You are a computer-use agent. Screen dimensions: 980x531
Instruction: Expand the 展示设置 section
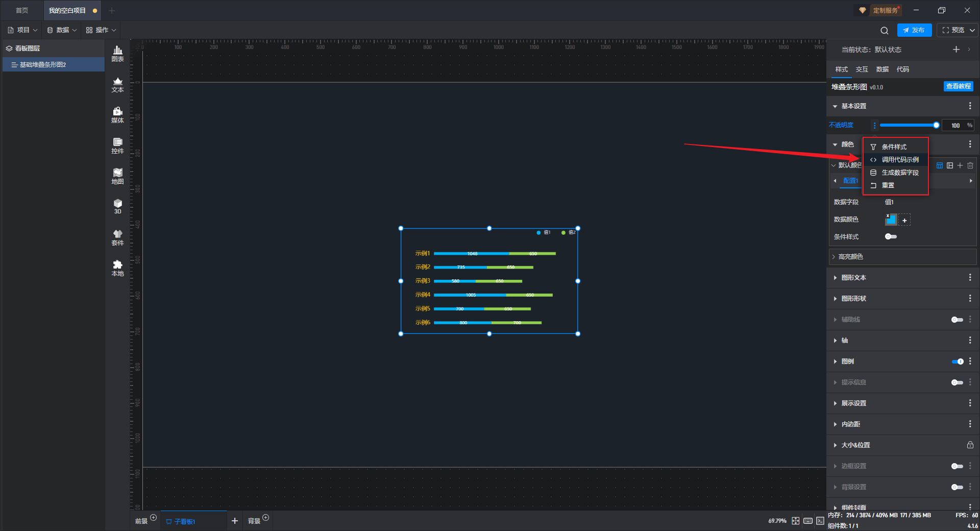[835, 403]
